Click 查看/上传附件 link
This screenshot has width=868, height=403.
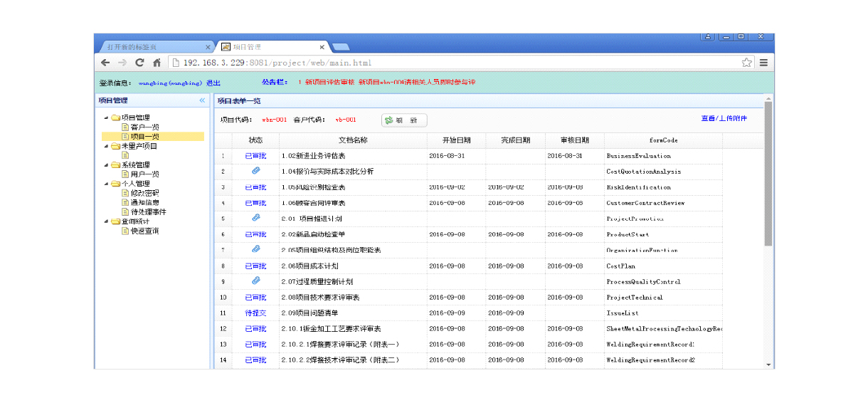pos(724,118)
